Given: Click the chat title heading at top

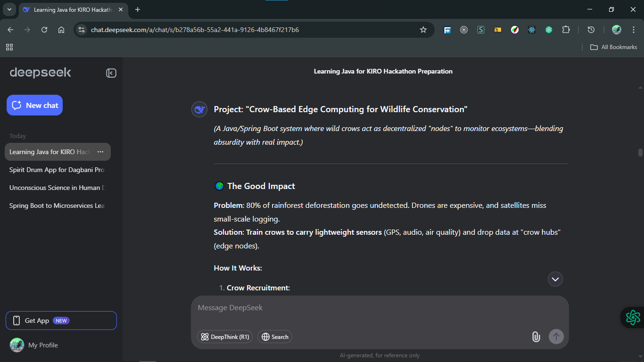Looking at the screenshot, I should 383,71.
